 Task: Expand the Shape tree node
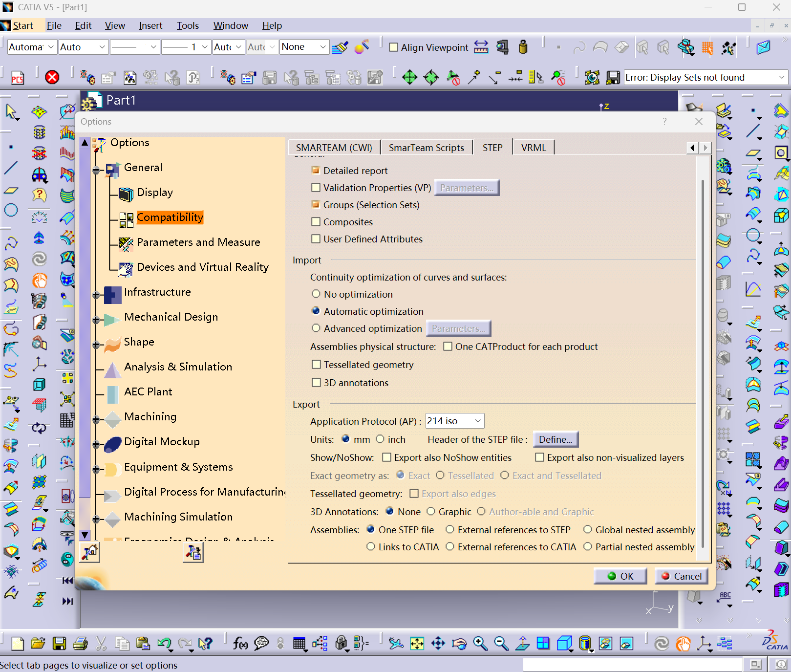click(96, 345)
